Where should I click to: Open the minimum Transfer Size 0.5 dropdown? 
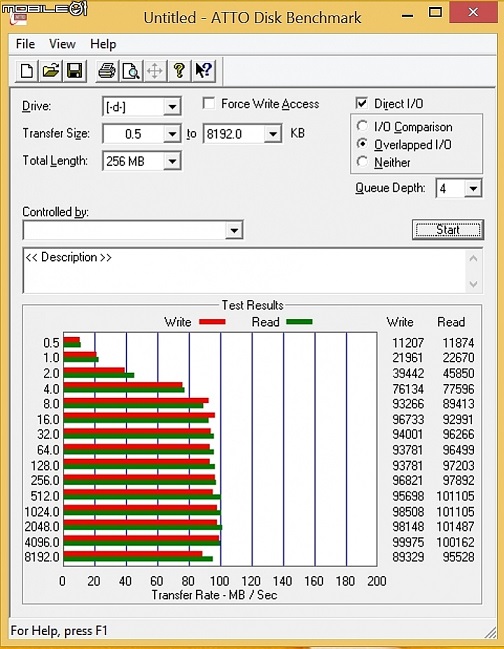[x=172, y=134]
